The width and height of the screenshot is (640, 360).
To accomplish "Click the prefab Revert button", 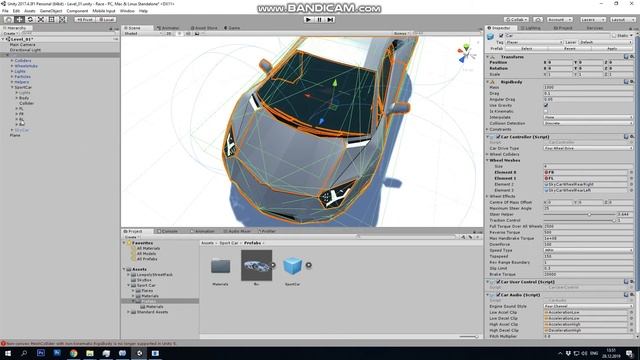I will tap(569, 48).
